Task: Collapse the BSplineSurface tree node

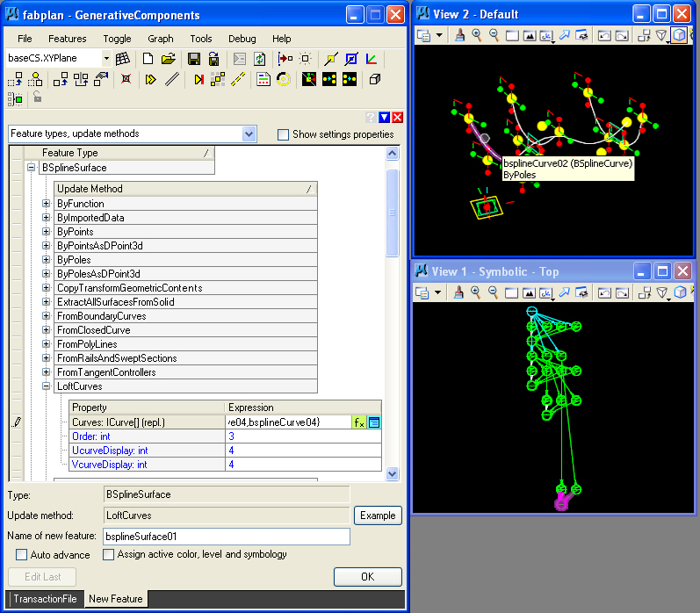Action: pyautogui.click(x=32, y=168)
